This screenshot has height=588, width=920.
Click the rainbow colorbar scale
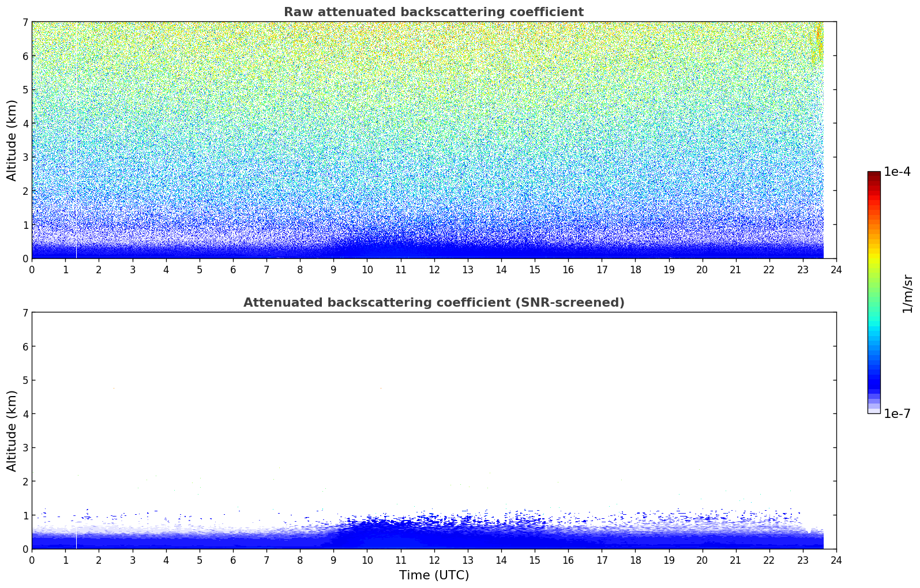pos(874,292)
